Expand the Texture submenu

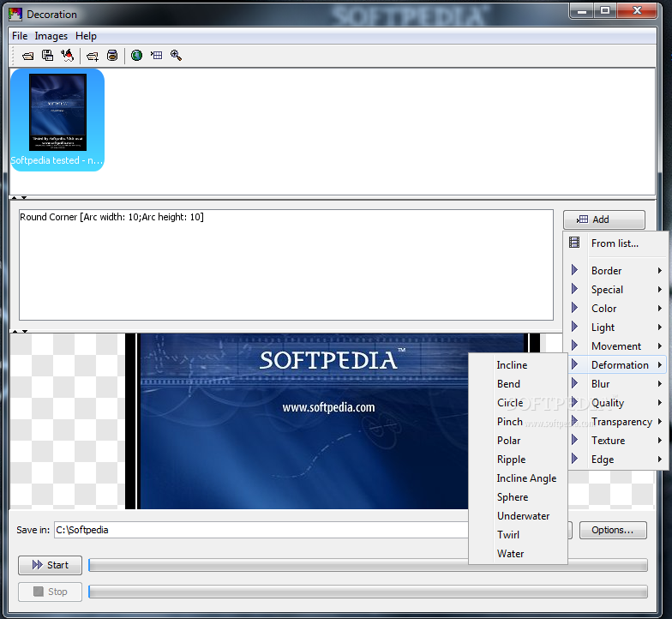coord(615,441)
